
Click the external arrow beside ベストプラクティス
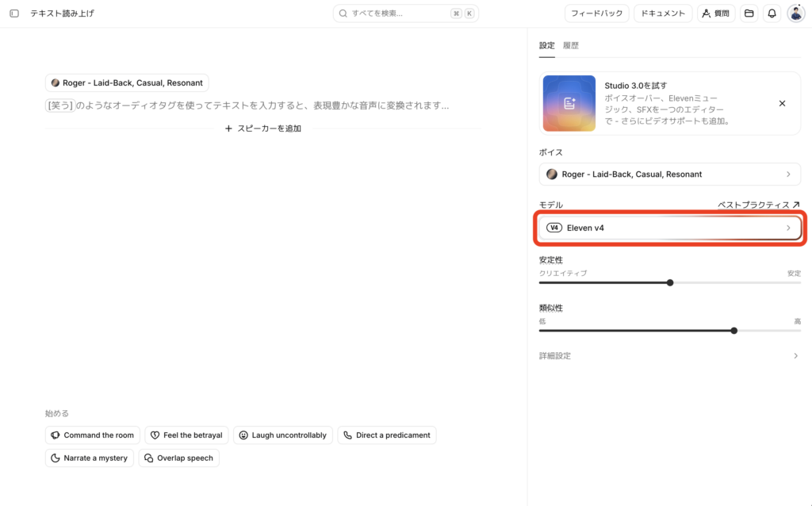click(x=796, y=205)
